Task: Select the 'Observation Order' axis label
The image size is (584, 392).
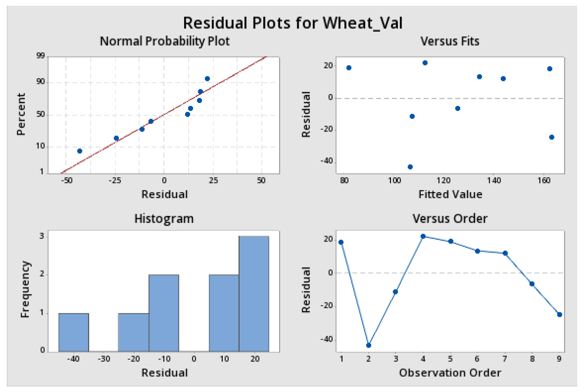Action: click(450, 373)
